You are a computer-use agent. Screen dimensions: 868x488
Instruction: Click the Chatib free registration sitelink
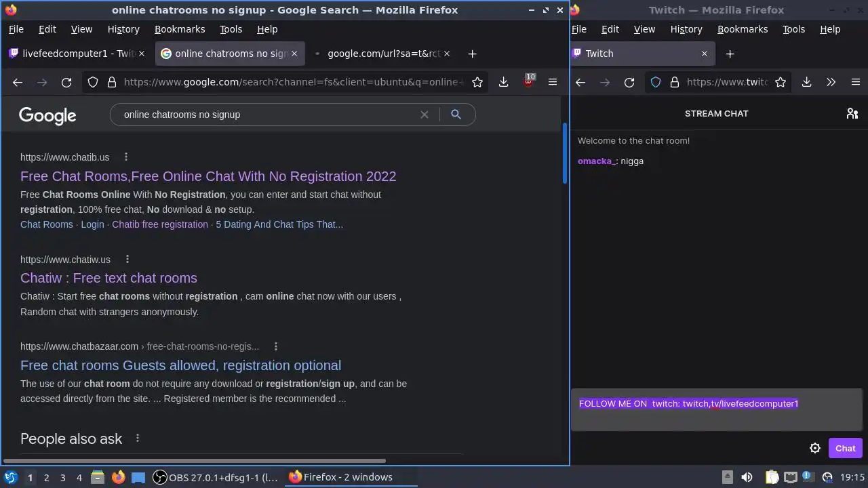coord(160,224)
